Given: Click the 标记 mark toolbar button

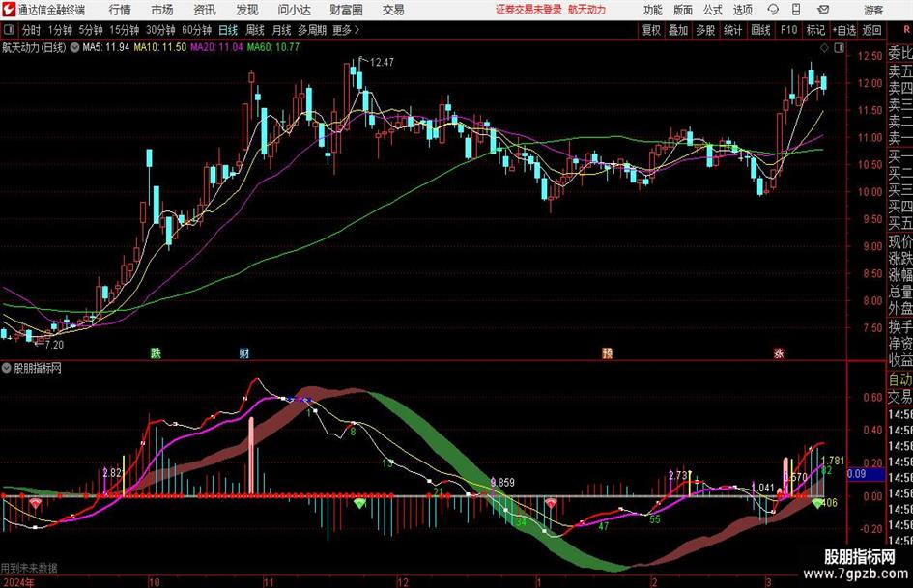Looking at the screenshot, I should tap(815, 30).
